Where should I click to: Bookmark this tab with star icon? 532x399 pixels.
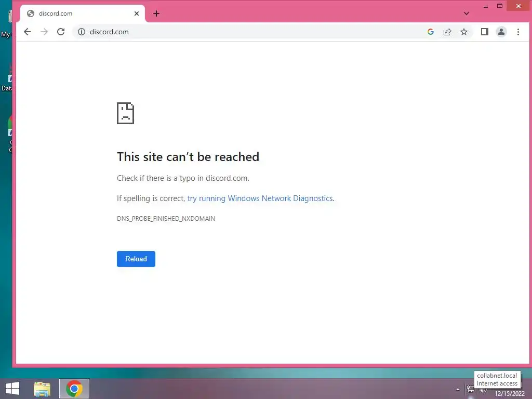[x=464, y=32]
